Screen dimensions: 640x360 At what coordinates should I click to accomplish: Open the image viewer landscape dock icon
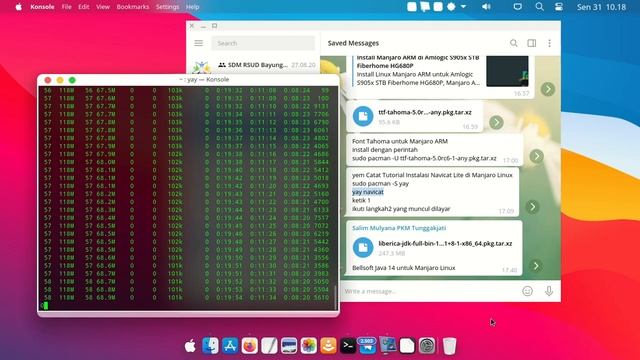(289, 346)
